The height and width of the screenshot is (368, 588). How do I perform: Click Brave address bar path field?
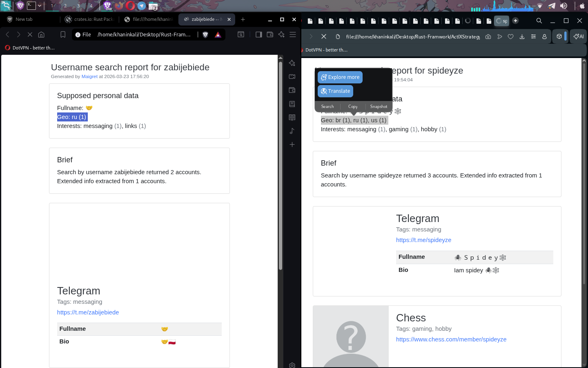click(144, 35)
